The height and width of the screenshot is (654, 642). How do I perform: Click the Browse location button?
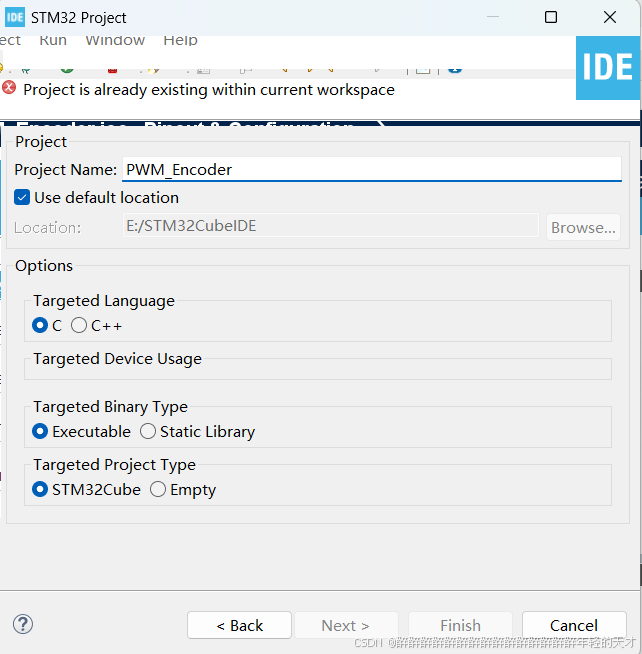pos(583,227)
